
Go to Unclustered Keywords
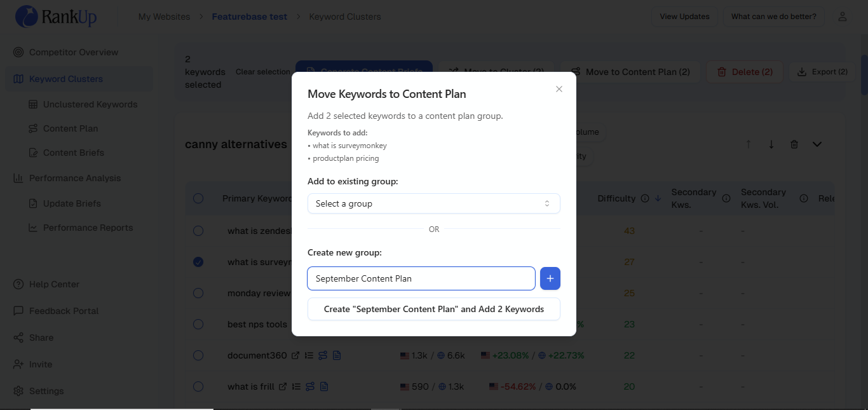click(x=90, y=104)
